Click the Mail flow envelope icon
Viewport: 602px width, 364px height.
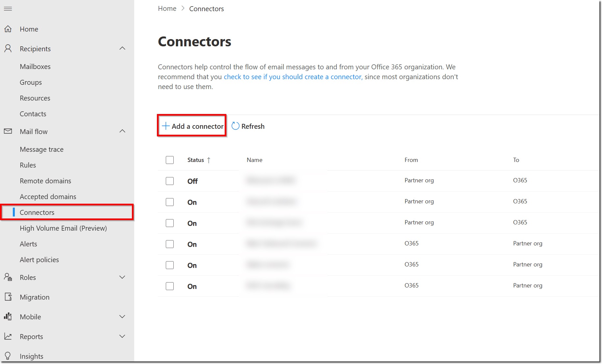pos(8,131)
